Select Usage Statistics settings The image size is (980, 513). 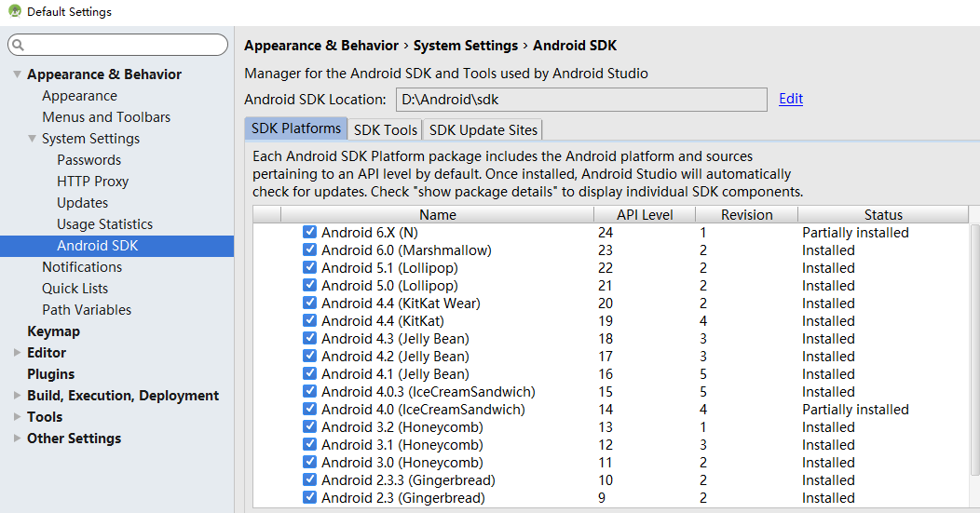click(x=104, y=223)
